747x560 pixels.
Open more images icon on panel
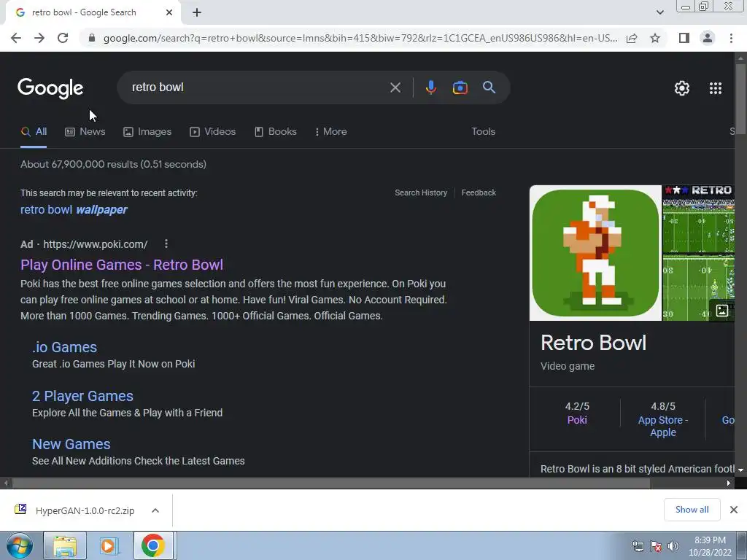pyautogui.click(x=721, y=311)
